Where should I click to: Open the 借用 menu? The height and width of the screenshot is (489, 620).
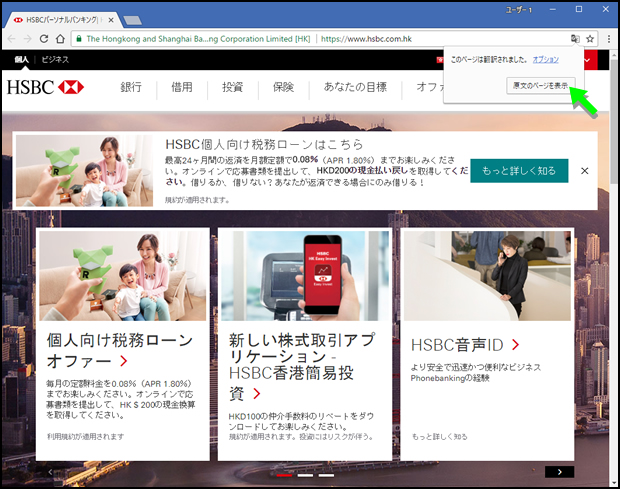tap(181, 87)
